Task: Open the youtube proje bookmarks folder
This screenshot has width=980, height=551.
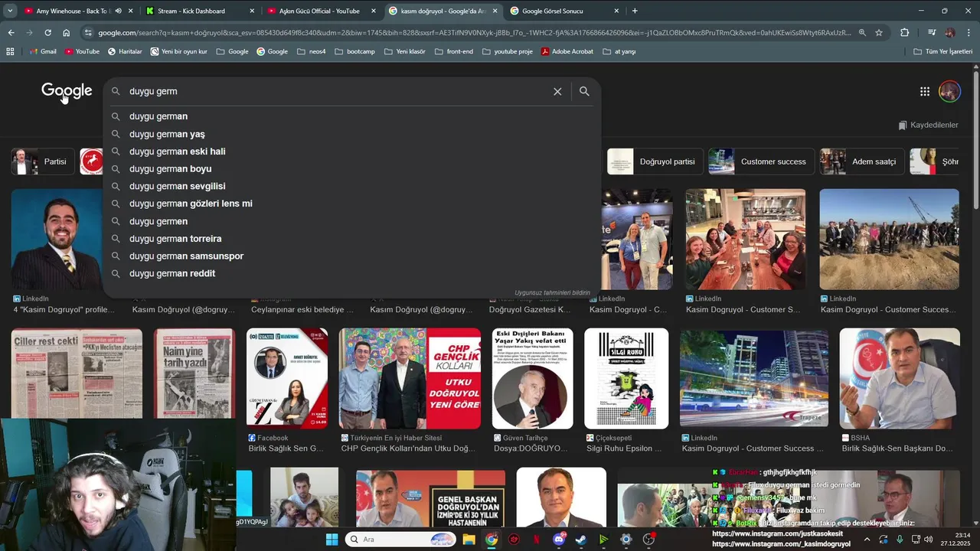Action: coord(508,51)
